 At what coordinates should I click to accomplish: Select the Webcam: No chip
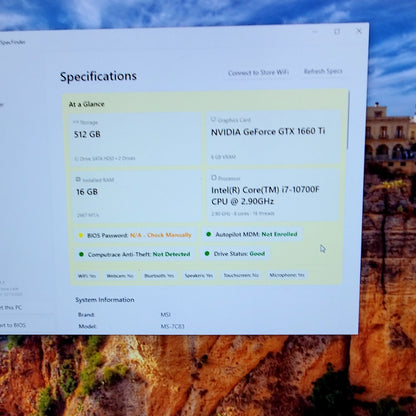tap(120, 276)
